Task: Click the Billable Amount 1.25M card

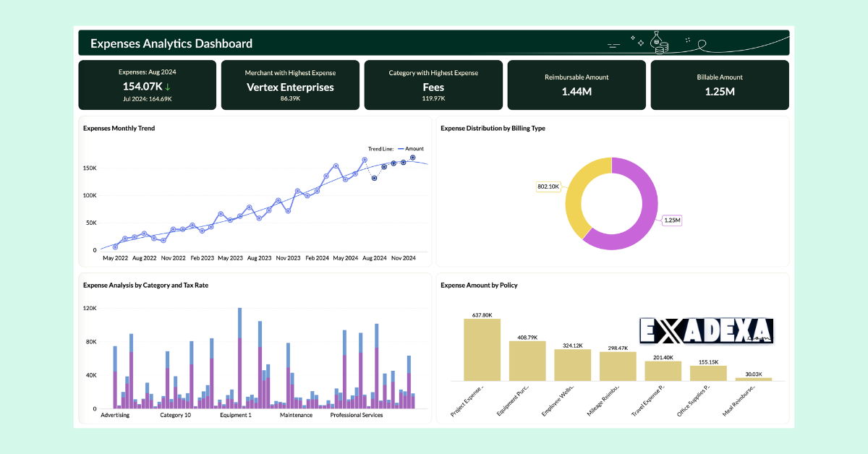Action: 719,85
